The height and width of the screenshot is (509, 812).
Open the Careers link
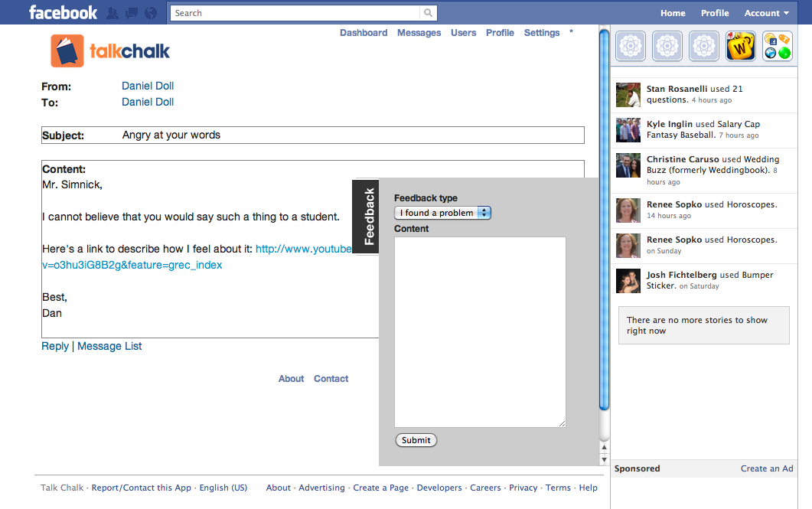click(485, 488)
